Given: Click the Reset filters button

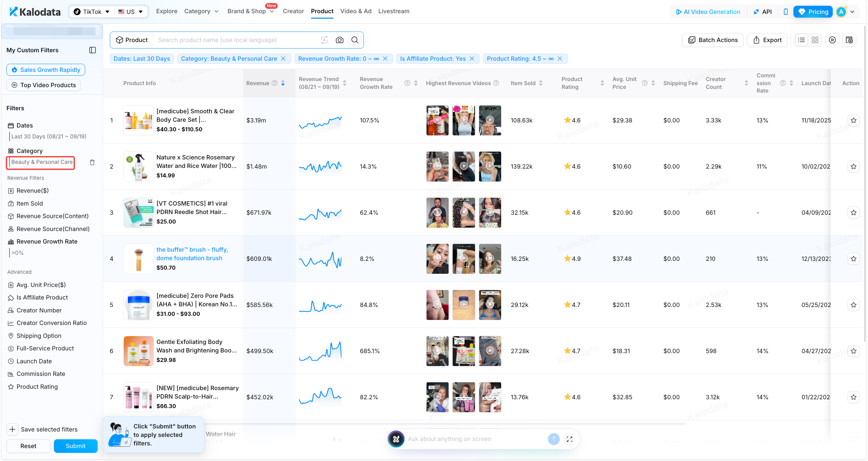Looking at the screenshot, I should click(x=28, y=446).
